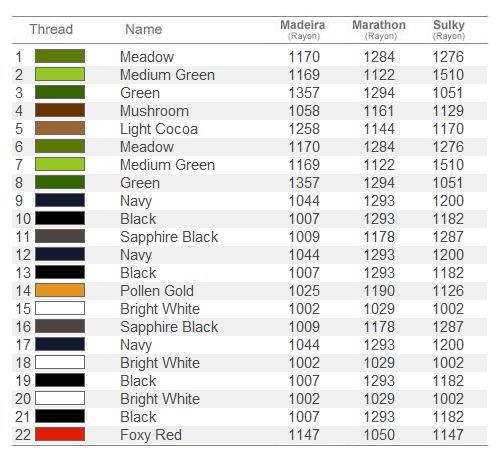Click the Navy swatch in row 9
The height and width of the screenshot is (456, 500).
point(60,200)
